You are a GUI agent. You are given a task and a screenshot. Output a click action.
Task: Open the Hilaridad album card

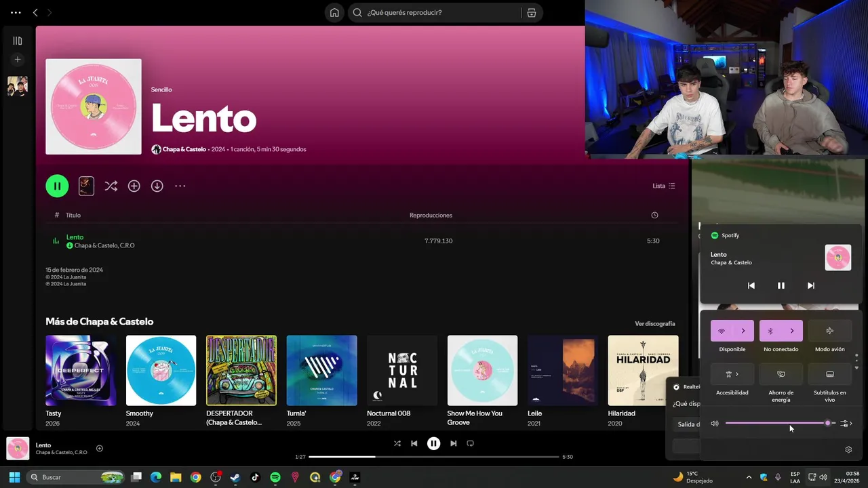point(643,381)
